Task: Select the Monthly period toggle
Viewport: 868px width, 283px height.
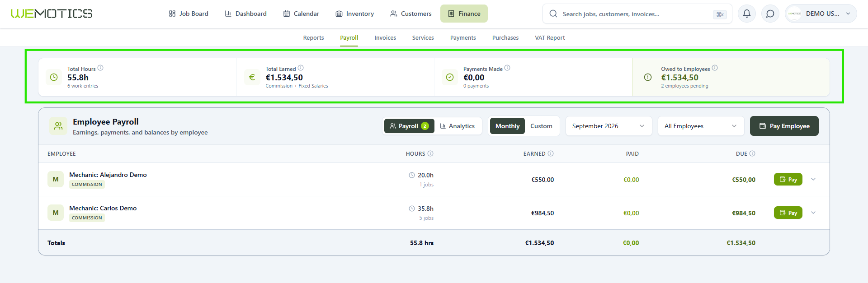Action: tap(507, 126)
